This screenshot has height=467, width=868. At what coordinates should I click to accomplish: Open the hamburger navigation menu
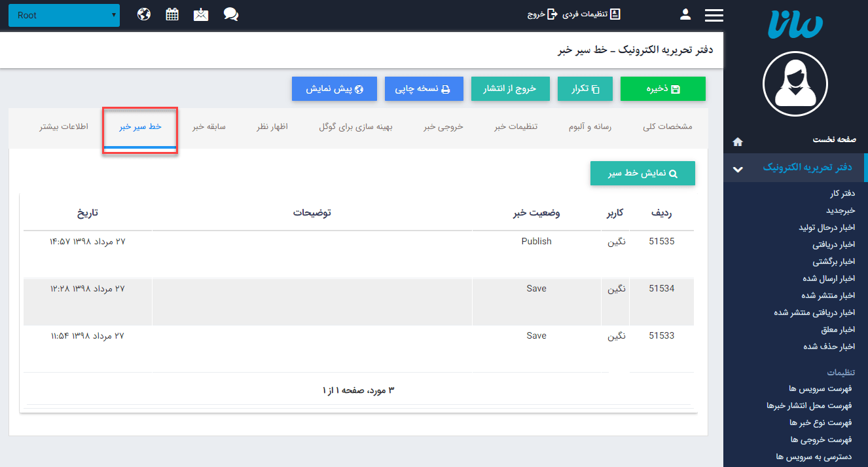[x=714, y=14]
